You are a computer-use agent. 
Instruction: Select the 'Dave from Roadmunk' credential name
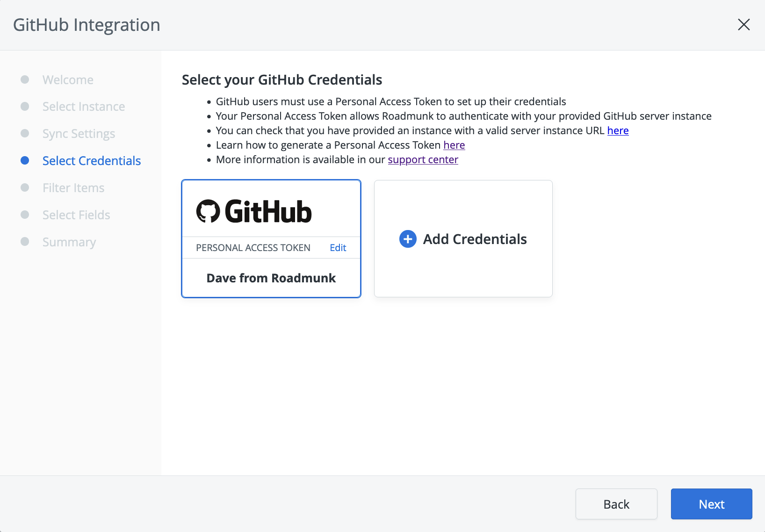tap(271, 278)
